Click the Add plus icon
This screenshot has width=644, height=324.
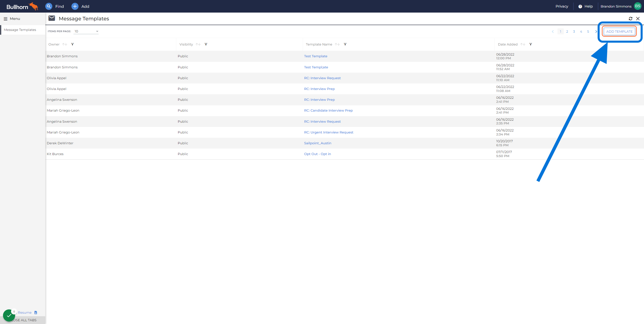coord(75,6)
